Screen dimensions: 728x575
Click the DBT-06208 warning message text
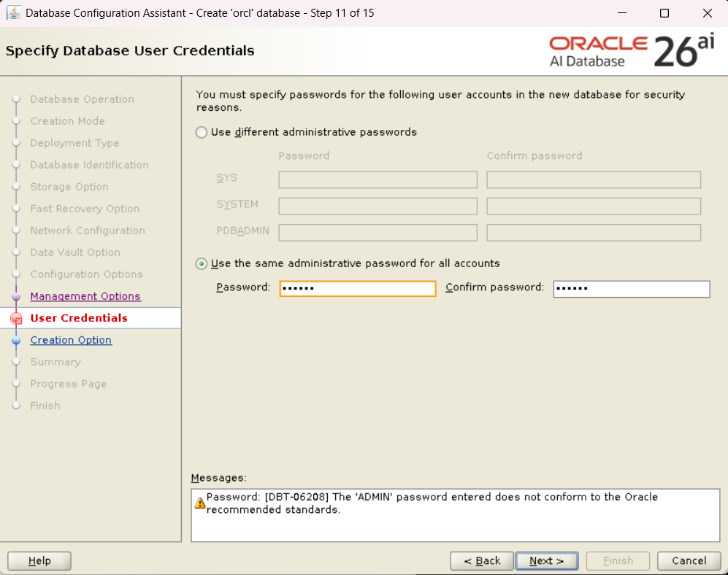coord(432,503)
